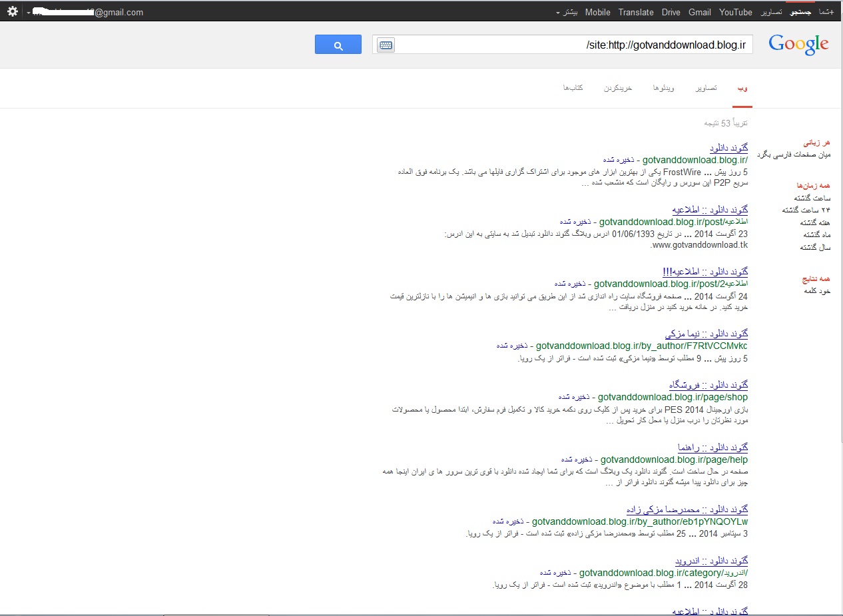This screenshot has width=843, height=616.
Task: Open cached link for gotvanddownload.blog.ir/page/shop
Action: click(x=575, y=398)
